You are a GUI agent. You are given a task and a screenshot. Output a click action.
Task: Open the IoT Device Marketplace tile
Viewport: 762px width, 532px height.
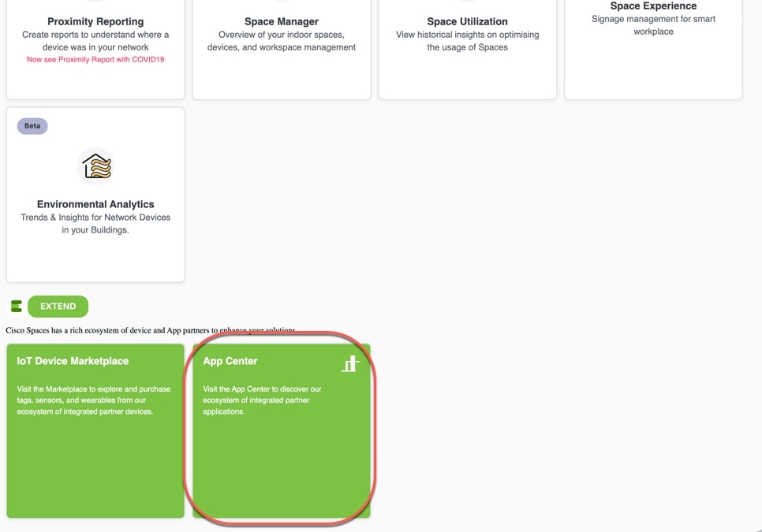95,430
